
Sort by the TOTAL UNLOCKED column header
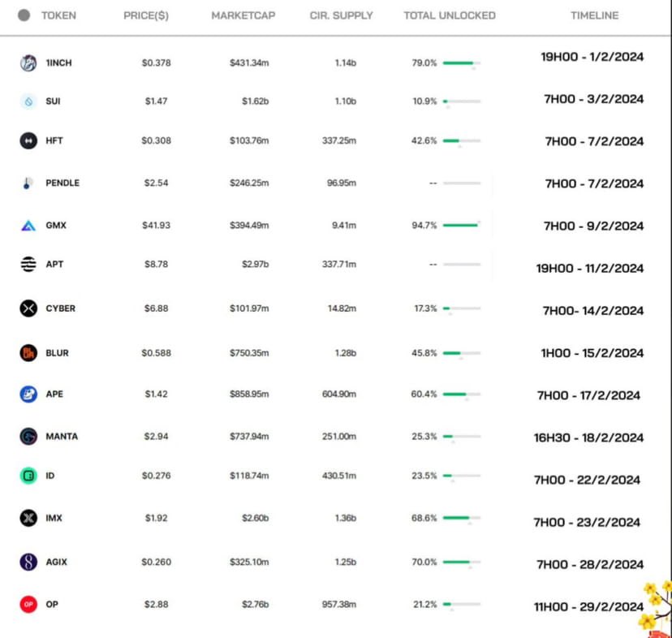point(450,15)
